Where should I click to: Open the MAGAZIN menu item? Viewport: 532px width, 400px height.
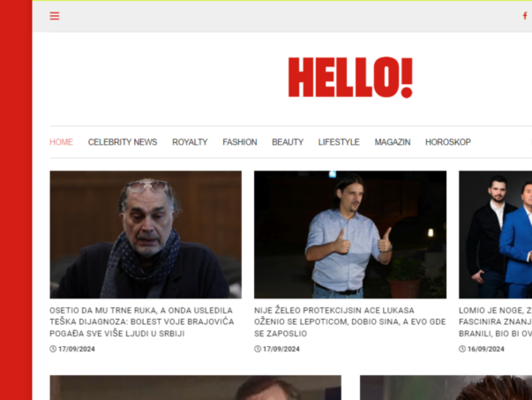pyautogui.click(x=392, y=142)
